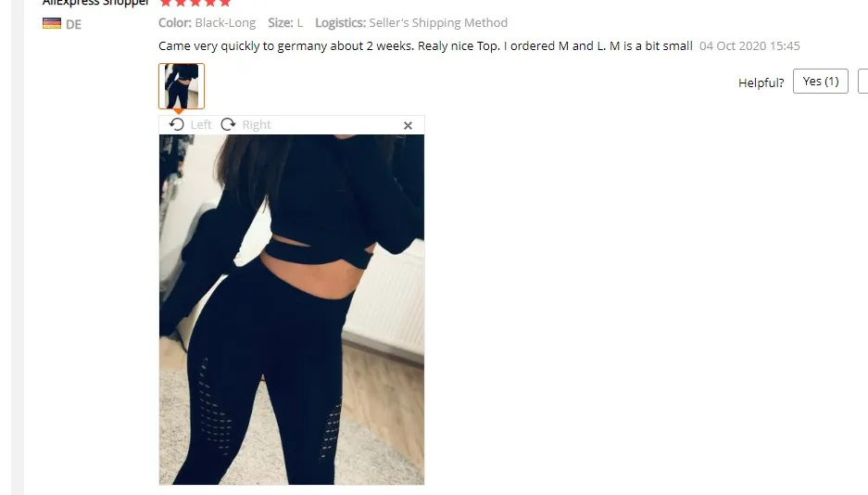Click the 'Helpful?' label
This screenshot has width=868, height=495.
[x=761, y=83]
